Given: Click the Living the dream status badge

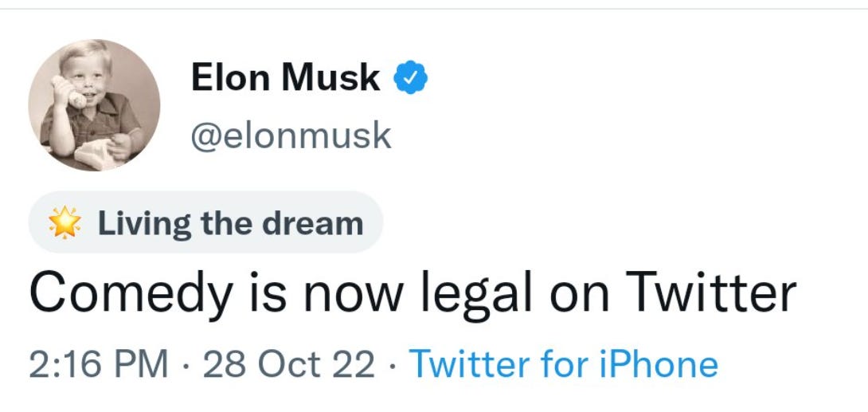Looking at the screenshot, I should click(205, 223).
